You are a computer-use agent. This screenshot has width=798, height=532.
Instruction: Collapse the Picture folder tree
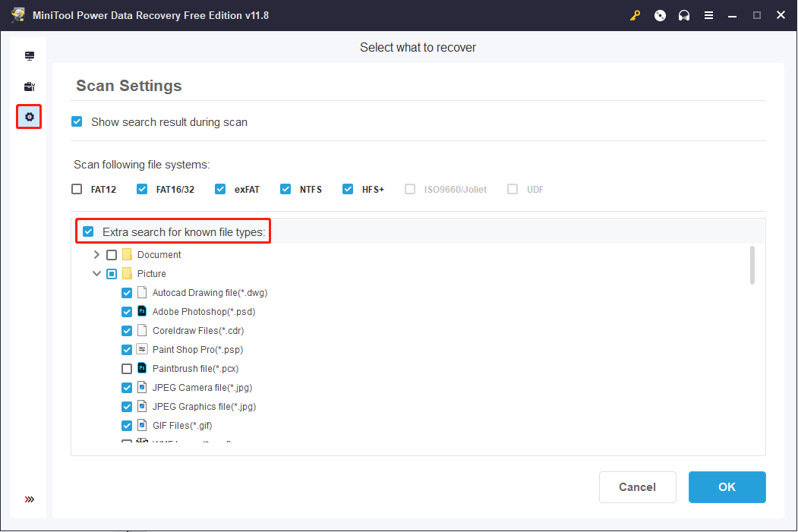pos(96,273)
